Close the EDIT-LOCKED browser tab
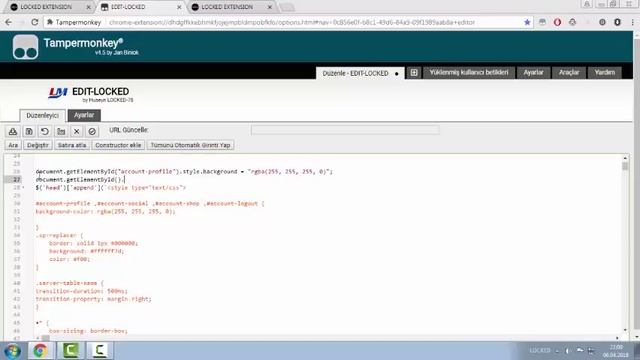This screenshot has width=640, height=360. tap(179, 7)
